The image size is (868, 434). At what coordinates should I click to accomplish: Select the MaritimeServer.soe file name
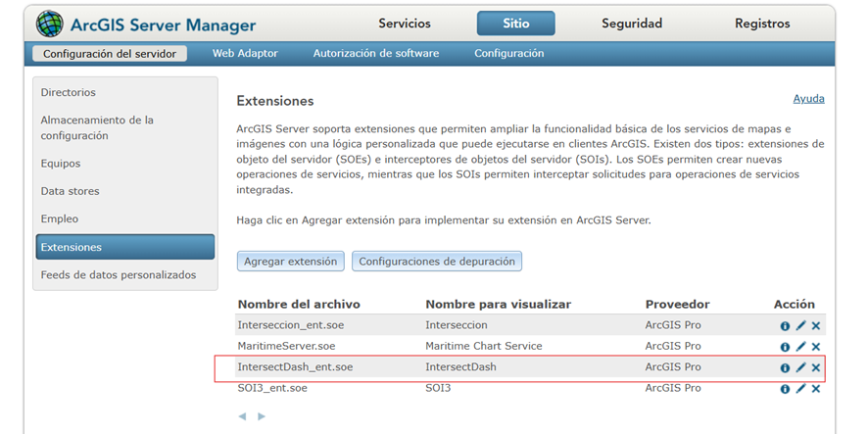(x=286, y=346)
